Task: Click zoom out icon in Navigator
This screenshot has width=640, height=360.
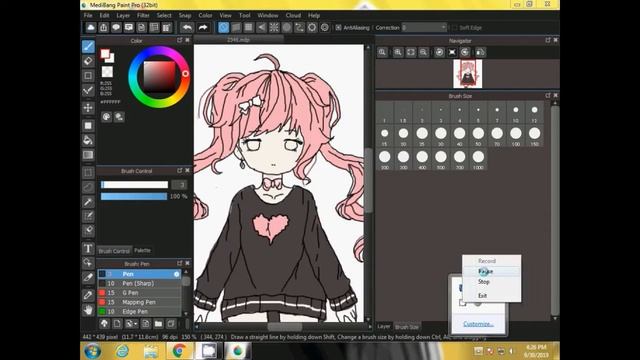Action: click(x=423, y=52)
